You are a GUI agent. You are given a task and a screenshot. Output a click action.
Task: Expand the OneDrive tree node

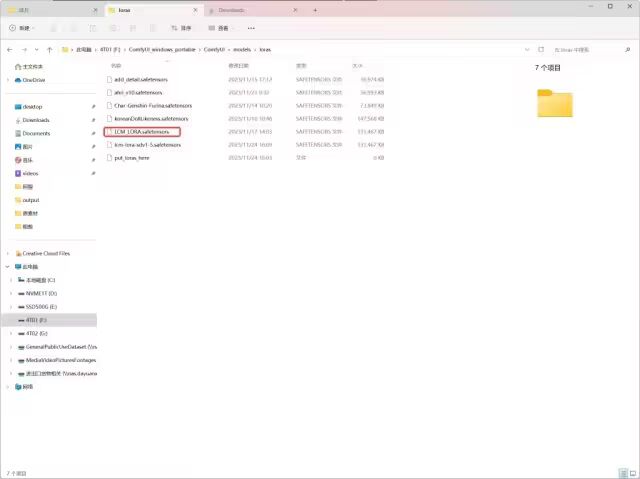pos(8,80)
